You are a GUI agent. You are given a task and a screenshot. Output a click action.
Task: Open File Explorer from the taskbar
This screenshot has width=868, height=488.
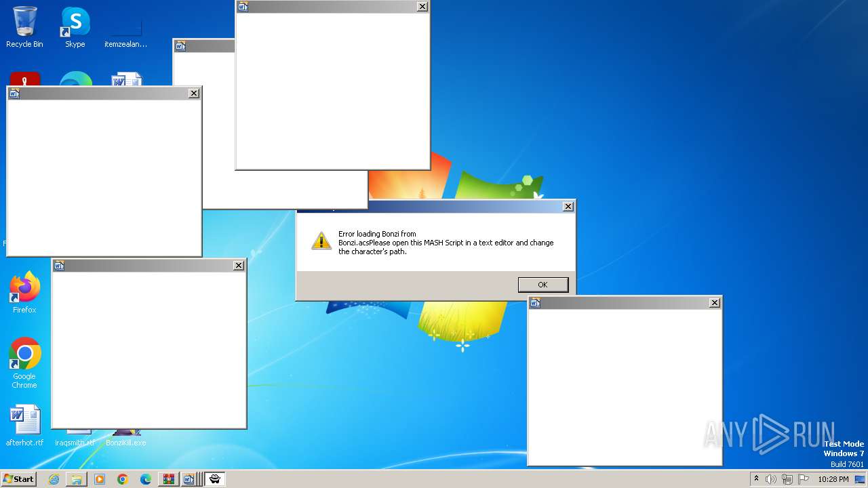click(77, 479)
